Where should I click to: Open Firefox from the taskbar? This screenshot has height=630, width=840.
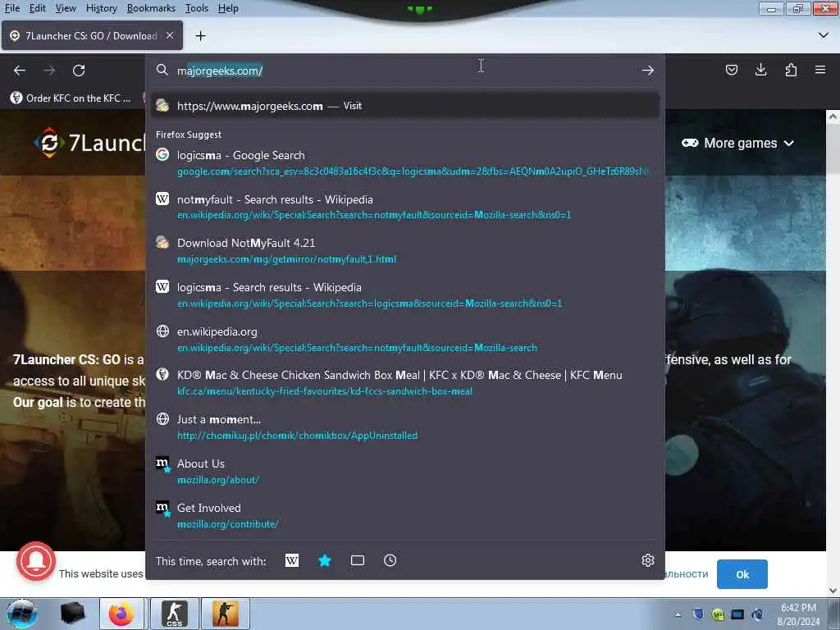click(x=121, y=614)
